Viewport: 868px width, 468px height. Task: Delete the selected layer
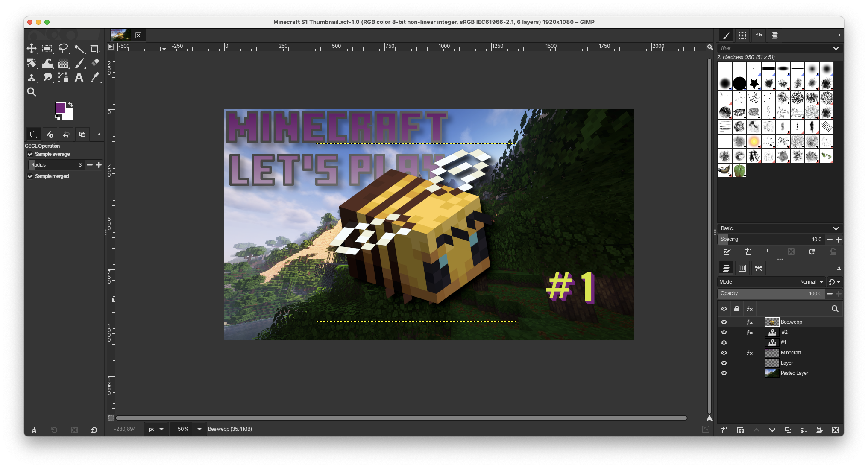836,430
